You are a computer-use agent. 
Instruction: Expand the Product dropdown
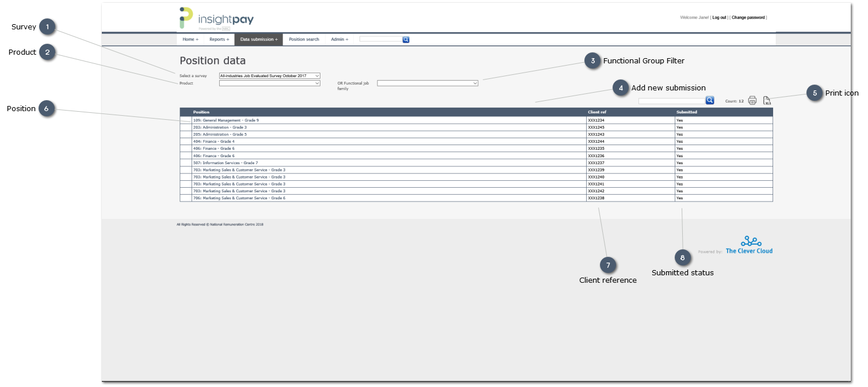coord(269,83)
